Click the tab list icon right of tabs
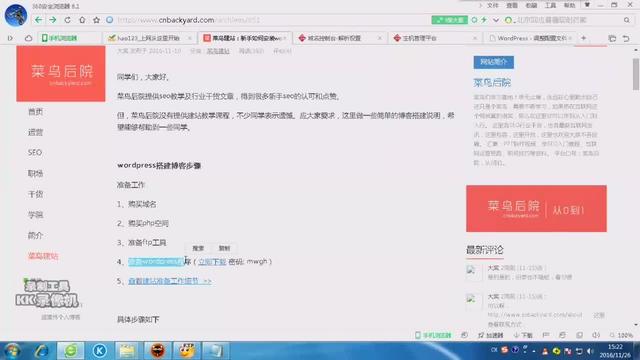Screen dimensions: 640x360 tap(612, 38)
